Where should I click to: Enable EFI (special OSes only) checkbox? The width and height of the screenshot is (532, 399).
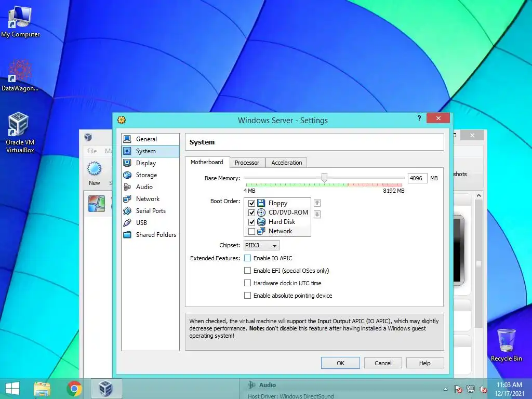[248, 270]
